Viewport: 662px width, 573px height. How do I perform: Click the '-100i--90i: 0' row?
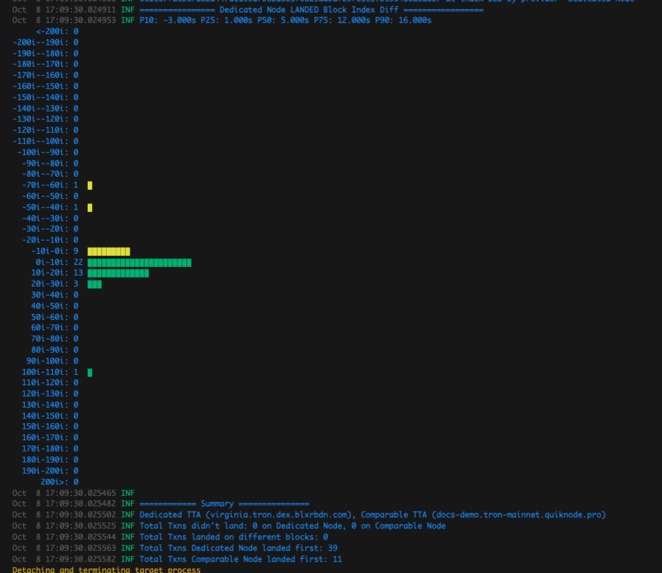coord(48,152)
